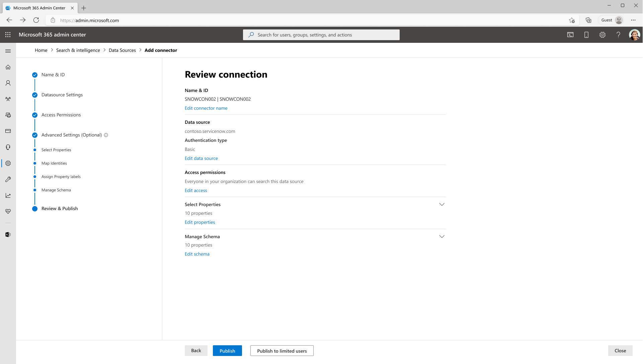Click the Edit data source link
Viewport: 643px width, 364px height.
(202, 158)
